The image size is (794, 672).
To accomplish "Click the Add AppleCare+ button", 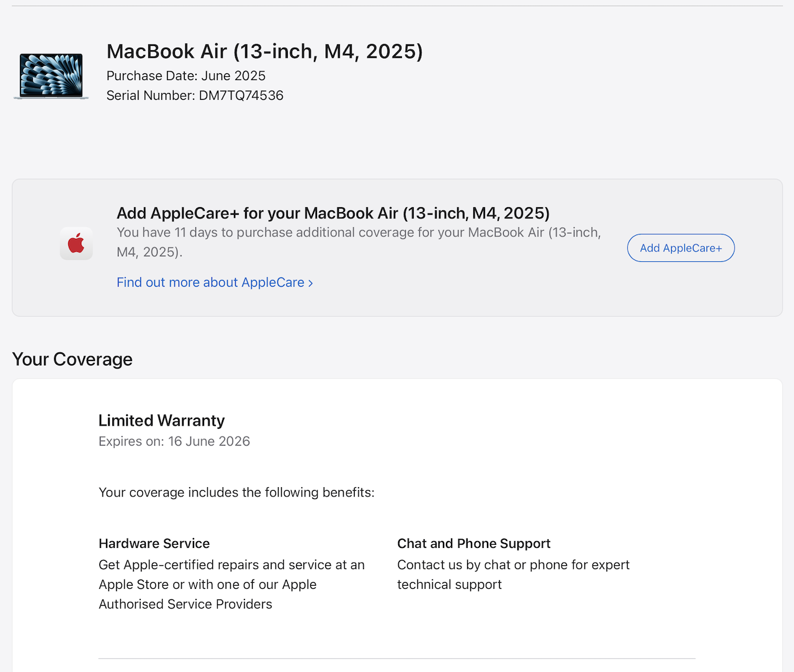I will click(x=680, y=248).
